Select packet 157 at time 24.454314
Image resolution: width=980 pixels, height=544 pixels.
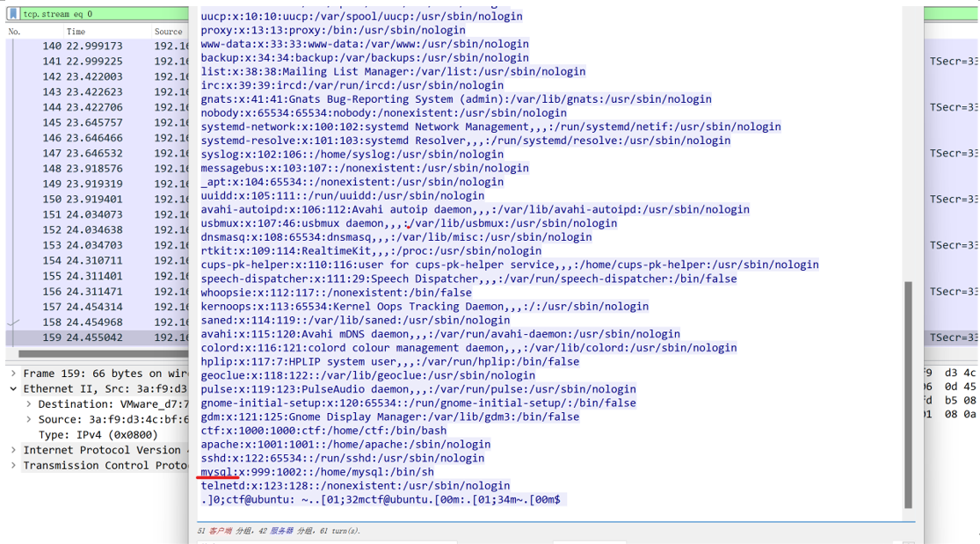point(97,307)
